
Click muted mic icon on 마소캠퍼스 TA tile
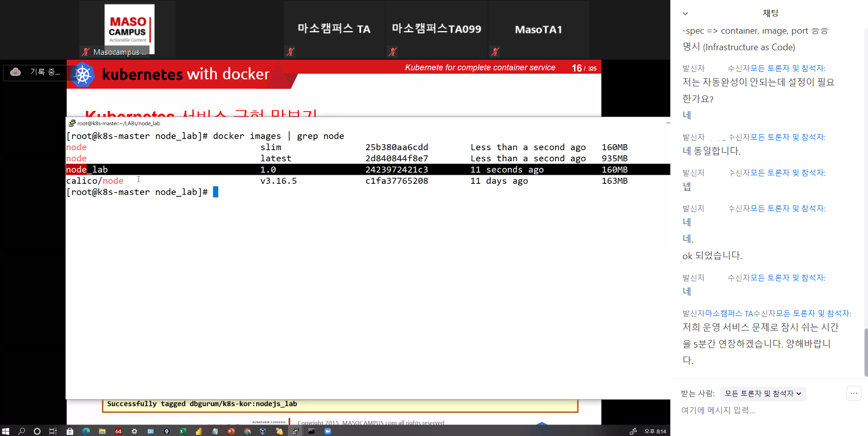click(x=290, y=51)
